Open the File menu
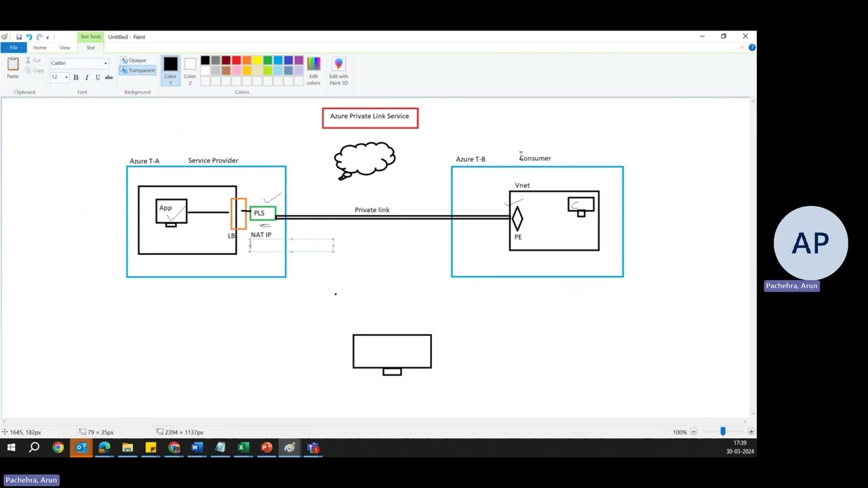This screenshot has width=868, height=488. 14,47
